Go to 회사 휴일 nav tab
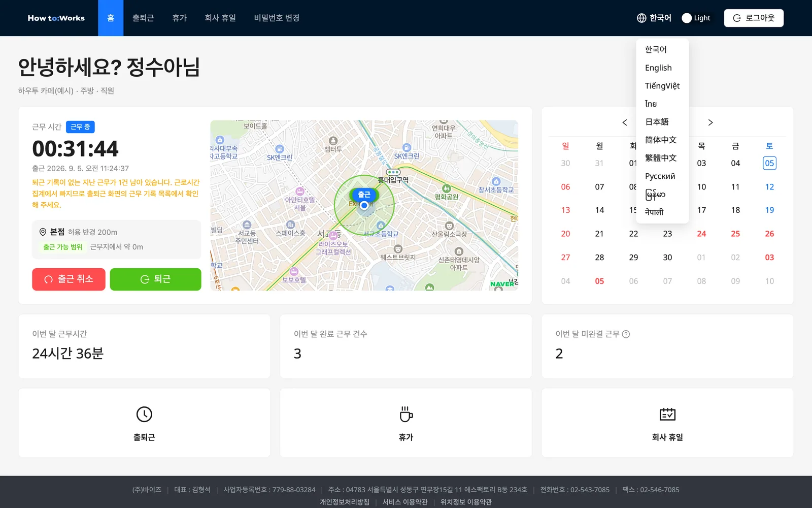This screenshot has height=508, width=812. [220, 18]
